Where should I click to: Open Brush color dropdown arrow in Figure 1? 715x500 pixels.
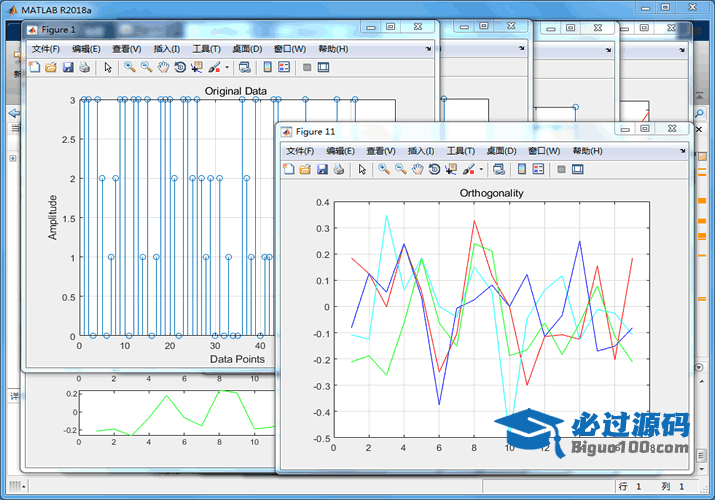click(x=227, y=67)
